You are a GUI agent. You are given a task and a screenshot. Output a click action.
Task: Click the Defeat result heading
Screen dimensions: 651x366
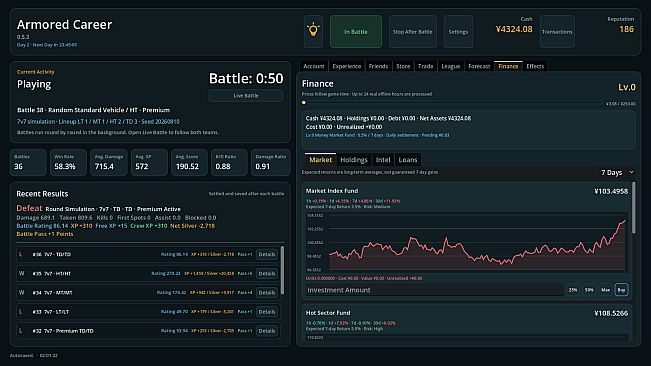[29, 208]
